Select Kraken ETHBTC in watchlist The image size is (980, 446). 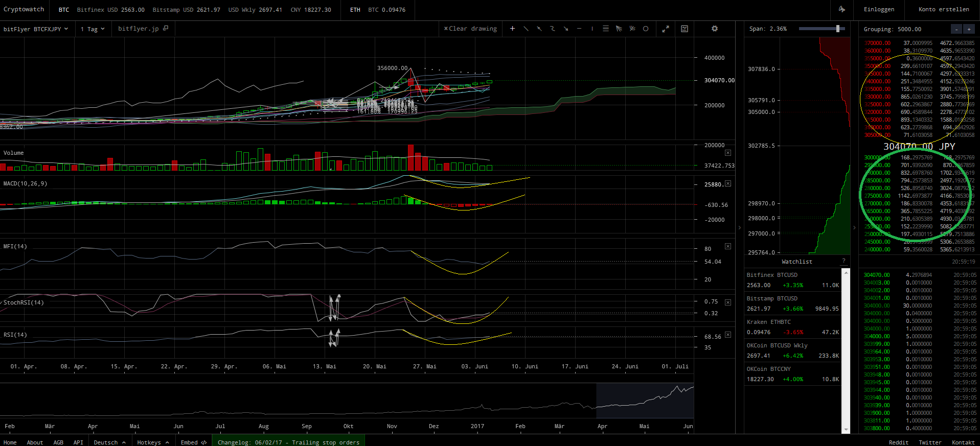pos(793,327)
